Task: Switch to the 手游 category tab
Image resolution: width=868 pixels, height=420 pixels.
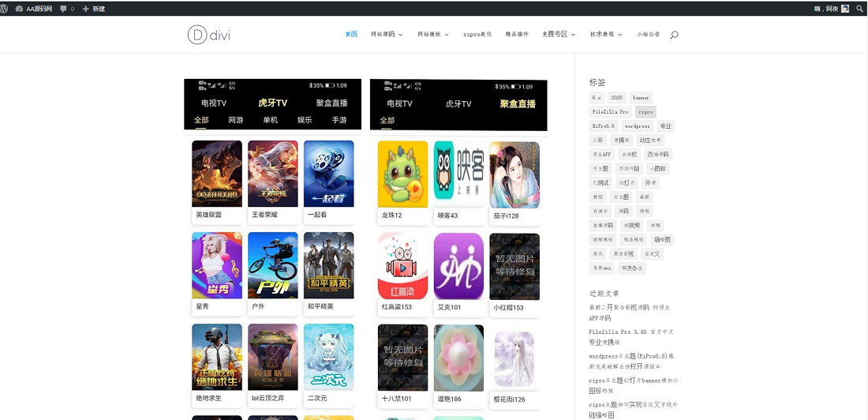Action: click(x=339, y=120)
